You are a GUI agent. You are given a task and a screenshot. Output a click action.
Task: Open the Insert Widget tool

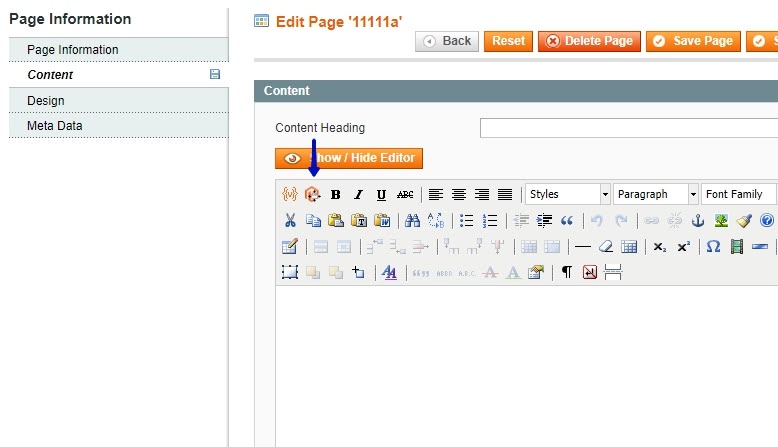tap(313, 194)
